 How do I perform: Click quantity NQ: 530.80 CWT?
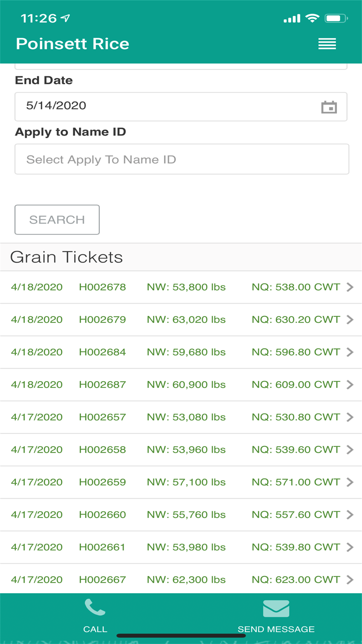point(296,417)
